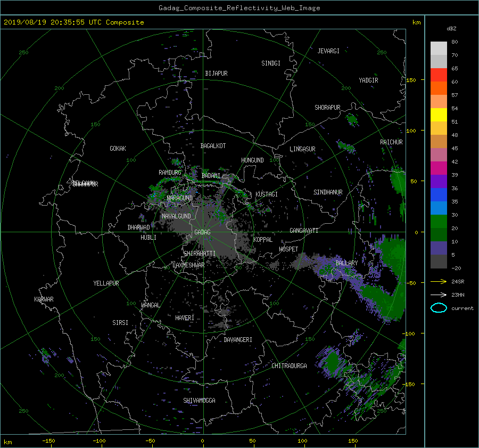479x448 pixels.
Task: Click the KOPPAL city label
Action: (263, 240)
